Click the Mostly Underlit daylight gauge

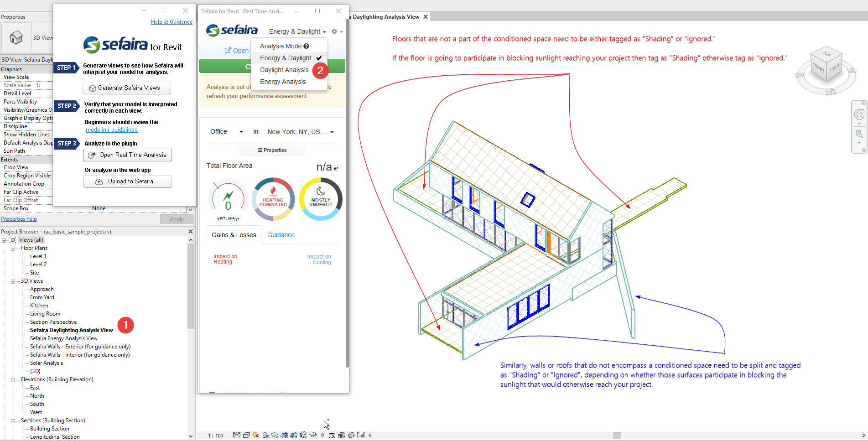pyautogui.click(x=321, y=199)
